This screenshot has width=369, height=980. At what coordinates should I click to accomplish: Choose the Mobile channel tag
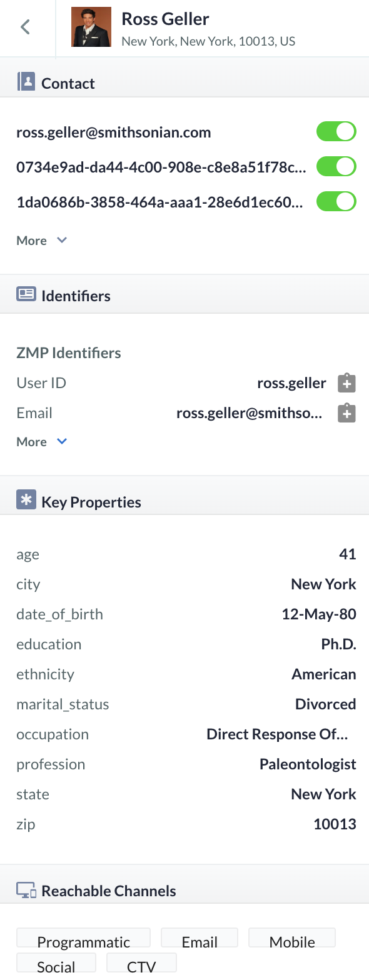pyautogui.click(x=292, y=938)
